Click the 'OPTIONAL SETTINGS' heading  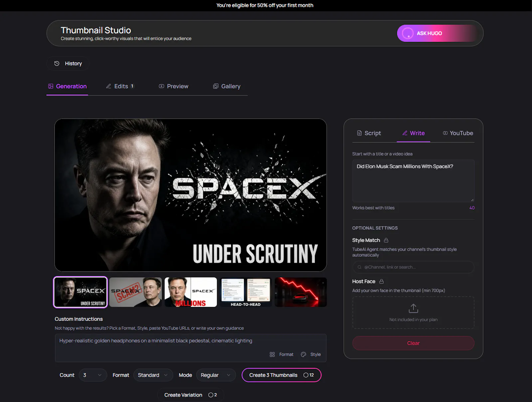pyautogui.click(x=375, y=228)
